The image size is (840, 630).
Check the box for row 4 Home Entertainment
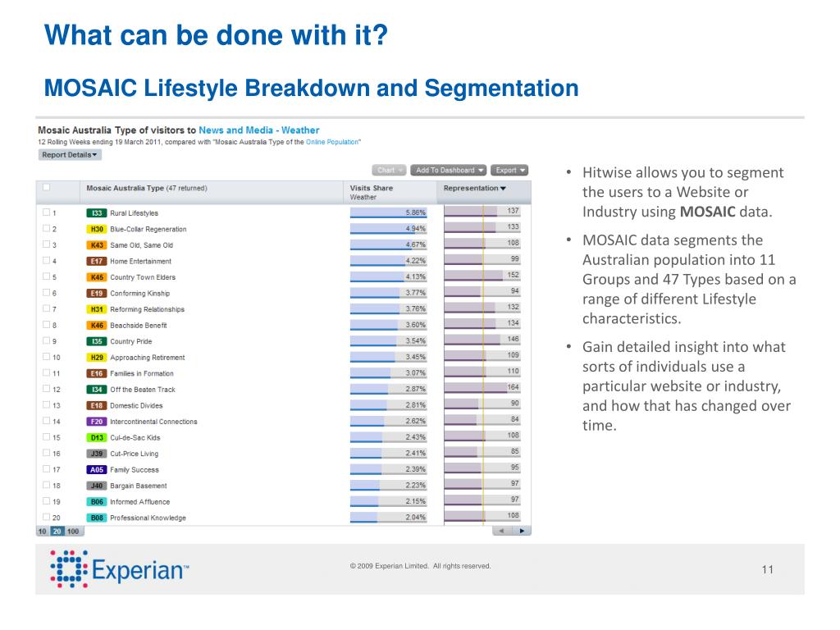tap(47, 261)
